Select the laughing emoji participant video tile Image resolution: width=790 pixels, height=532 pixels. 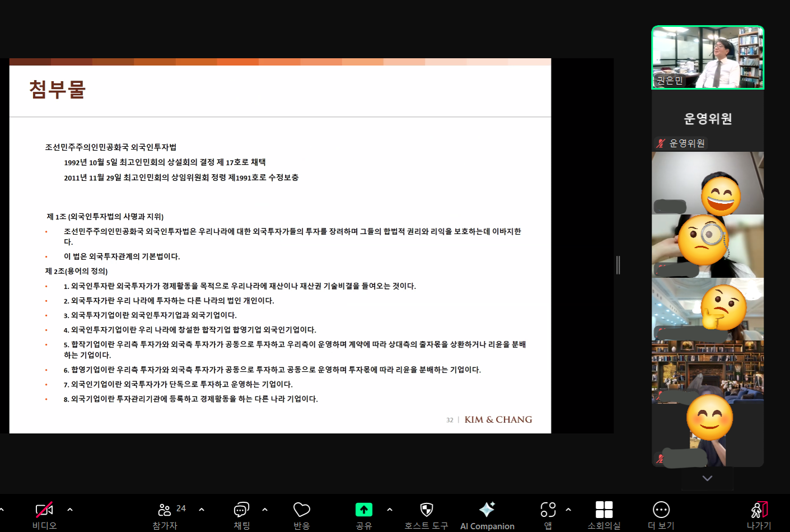[x=708, y=183]
